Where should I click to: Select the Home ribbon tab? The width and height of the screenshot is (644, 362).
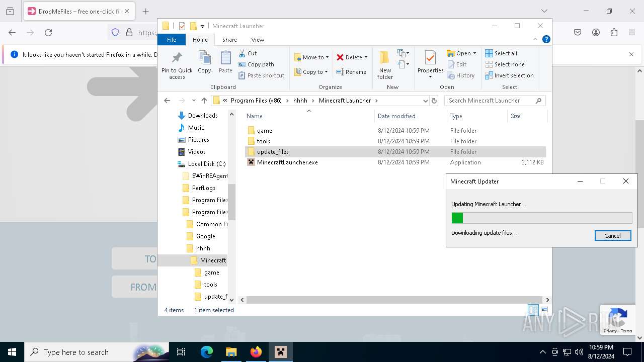[200, 40]
